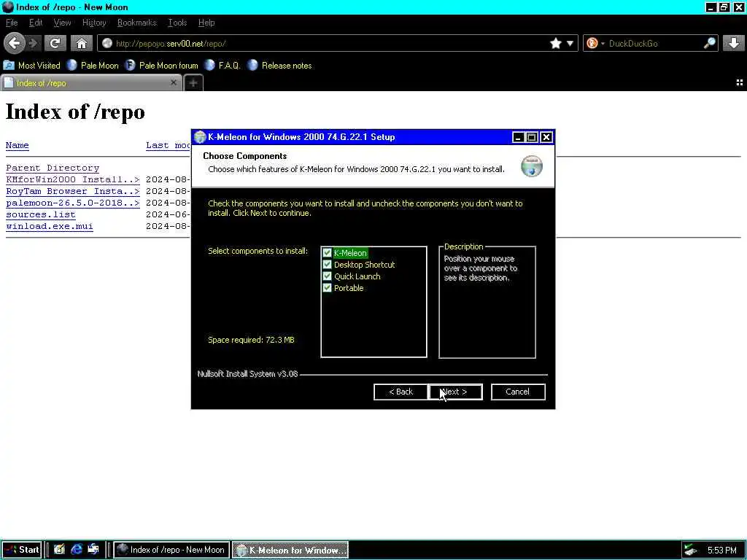The height and width of the screenshot is (560, 747).
Task: Open F.A.Q. bookmark
Action: tap(222, 66)
